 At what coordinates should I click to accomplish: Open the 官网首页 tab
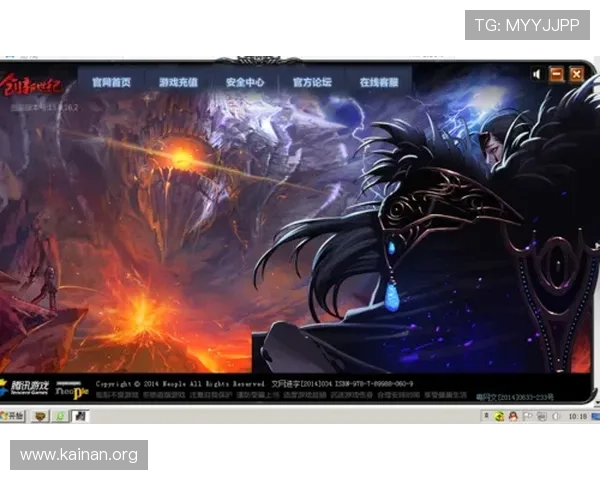coord(111,82)
